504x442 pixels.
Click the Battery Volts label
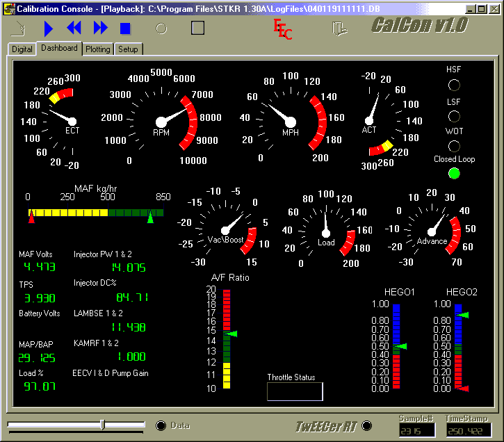pos(40,313)
